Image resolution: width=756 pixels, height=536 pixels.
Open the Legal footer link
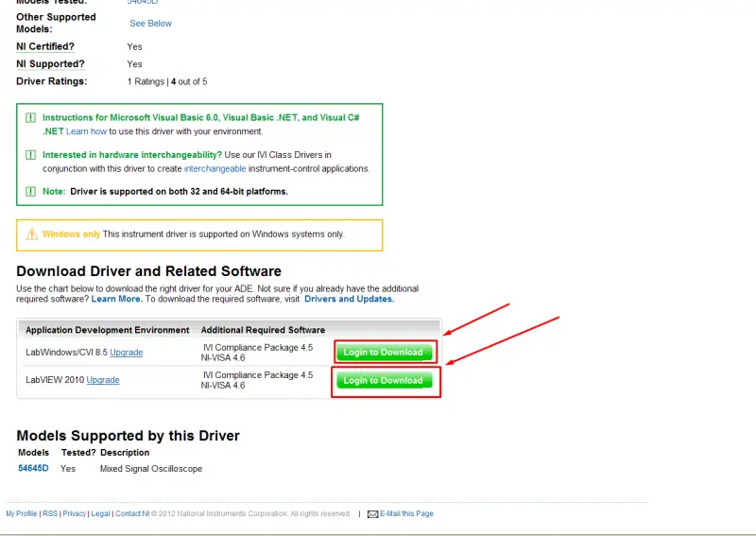100,514
